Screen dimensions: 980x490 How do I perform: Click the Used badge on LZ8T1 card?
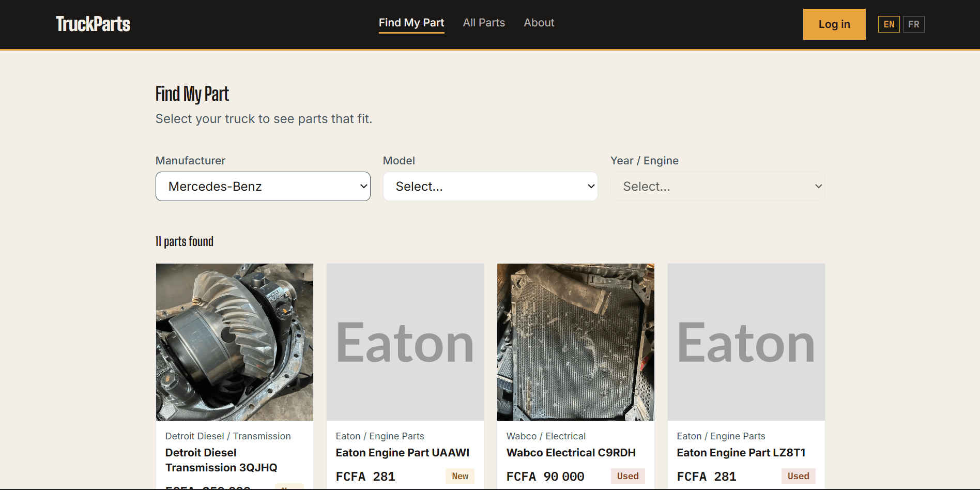tap(799, 476)
